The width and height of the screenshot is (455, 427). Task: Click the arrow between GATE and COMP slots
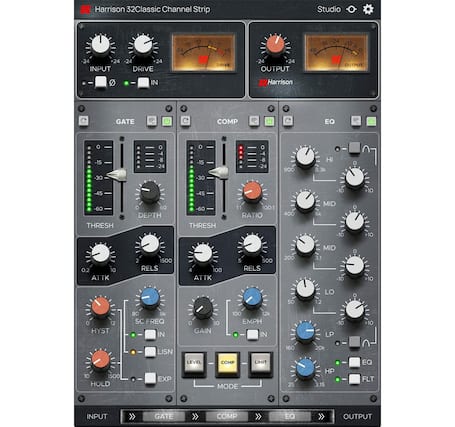point(195,416)
